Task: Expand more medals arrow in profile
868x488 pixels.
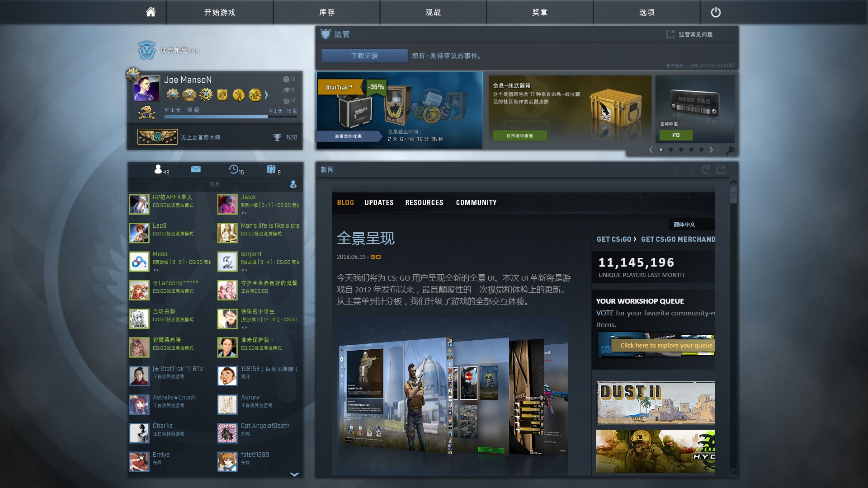Action: [x=267, y=95]
